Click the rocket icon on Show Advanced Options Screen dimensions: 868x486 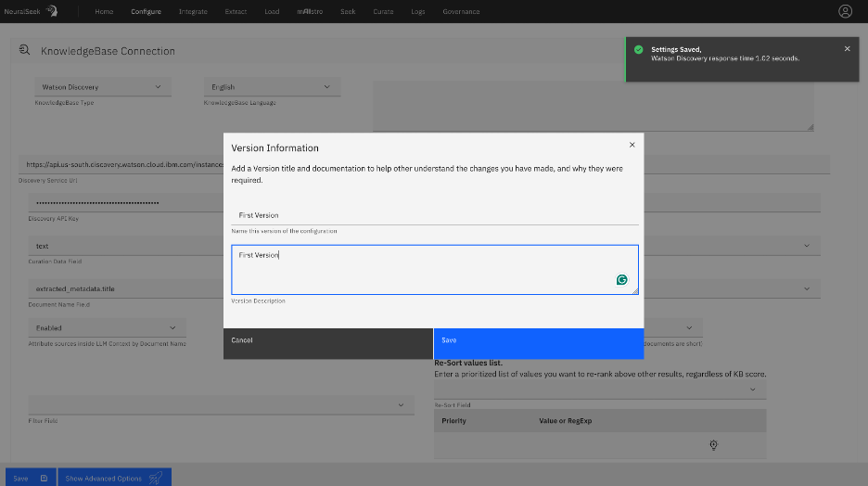[x=156, y=478]
